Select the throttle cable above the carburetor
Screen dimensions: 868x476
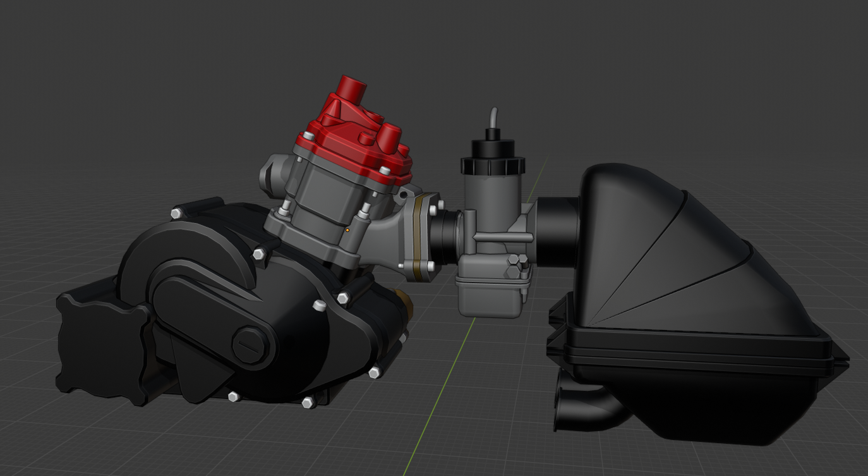coord(494,118)
